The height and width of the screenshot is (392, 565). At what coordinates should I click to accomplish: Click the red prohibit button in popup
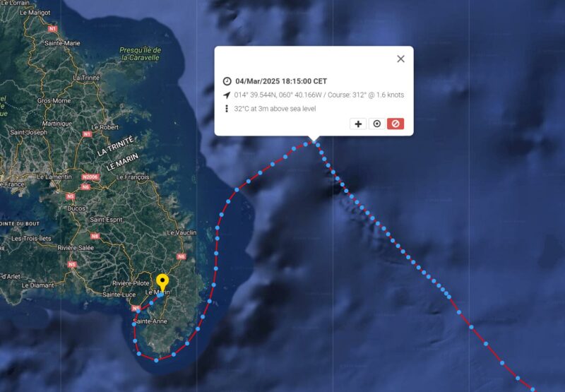[x=395, y=124]
